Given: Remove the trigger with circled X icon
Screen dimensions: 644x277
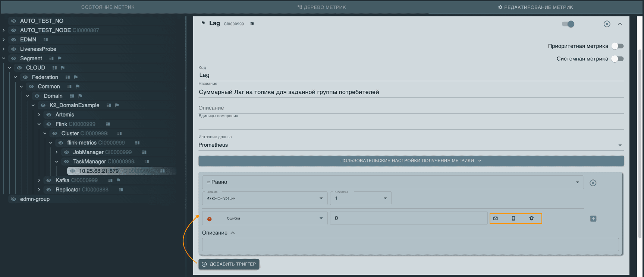Looking at the screenshot, I should click(x=593, y=183).
